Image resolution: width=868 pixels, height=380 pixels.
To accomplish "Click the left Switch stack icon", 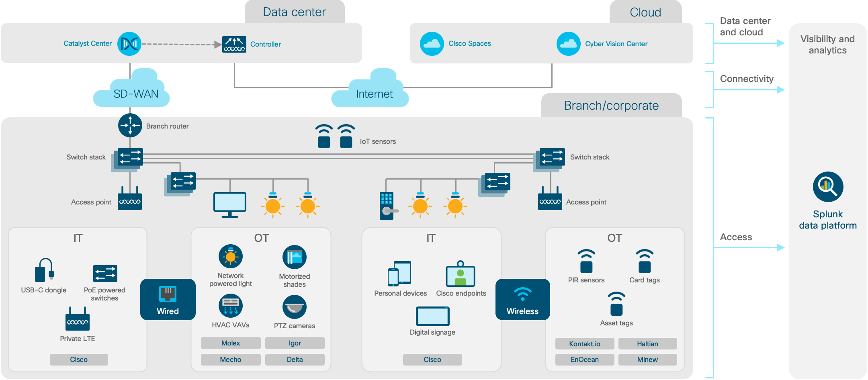I will tap(127, 160).
